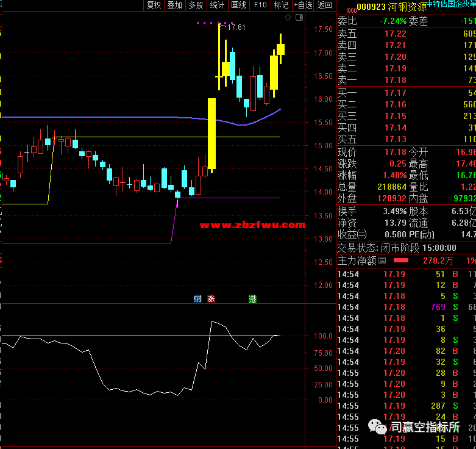Click 卖三 price 17.20

[396, 57]
